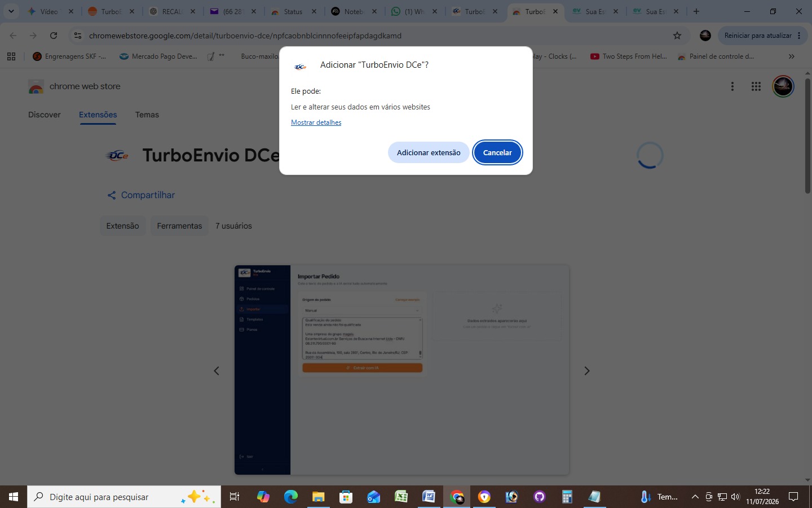Open the Two Steps From Hel... bookmark
The height and width of the screenshot is (508, 812).
(629, 56)
